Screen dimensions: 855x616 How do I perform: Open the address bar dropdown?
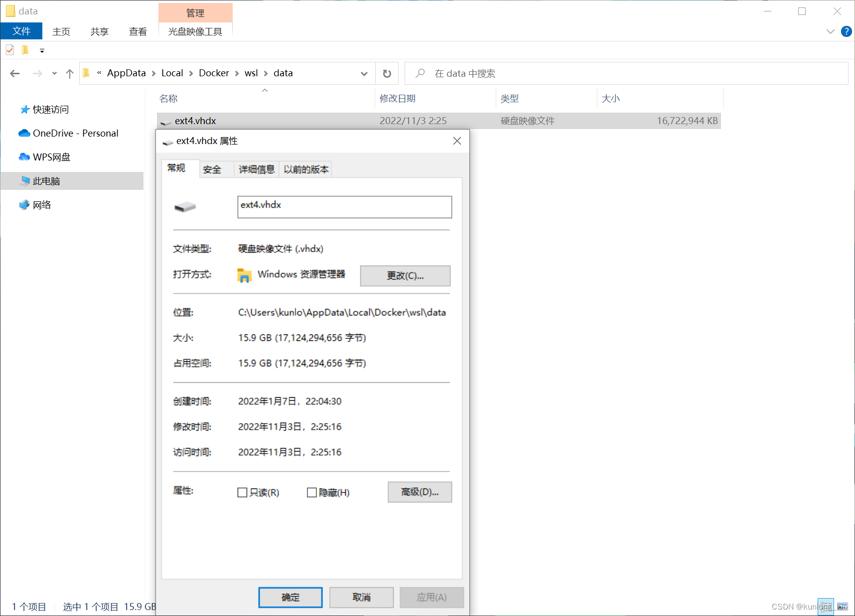pyautogui.click(x=364, y=73)
